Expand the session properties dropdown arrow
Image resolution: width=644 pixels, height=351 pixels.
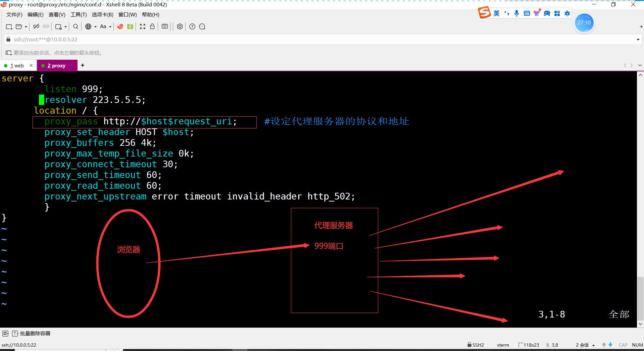tap(65, 27)
